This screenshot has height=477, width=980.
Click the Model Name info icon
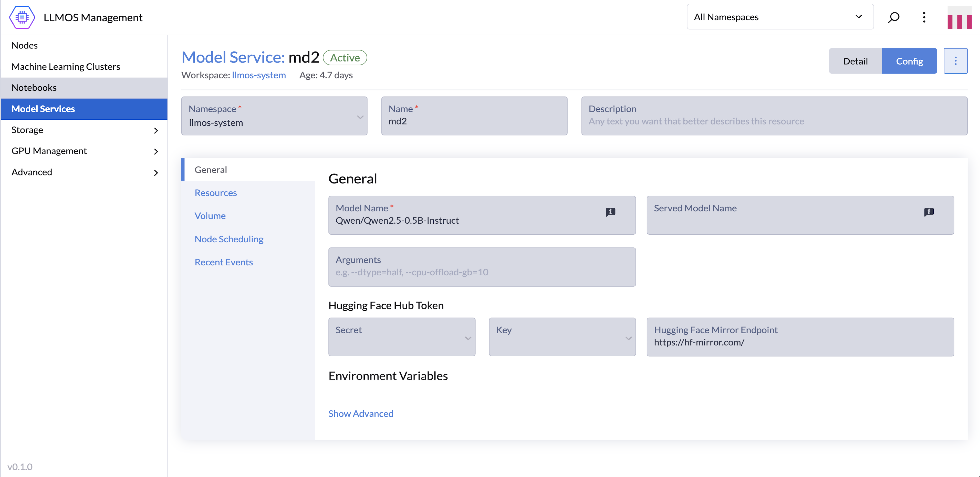[x=610, y=212]
